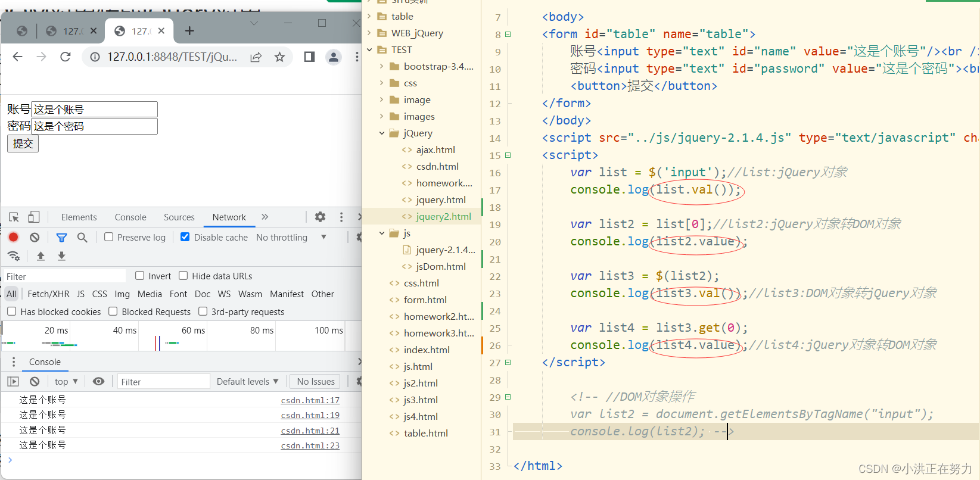Collapse the js folder in the project tree
Screen dimensions: 980x480
tap(382, 233)
